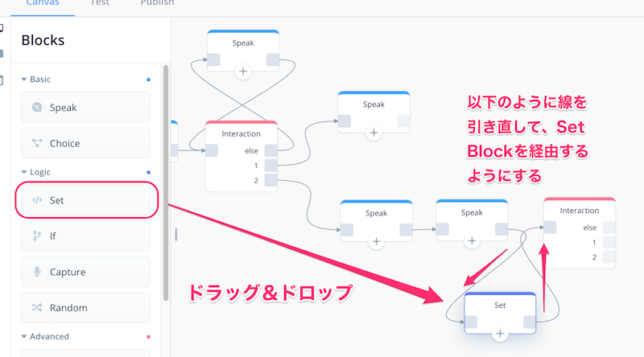Click the Speak block speech-bubble icon
The image size is (644, 357).
tap(37, 108)
